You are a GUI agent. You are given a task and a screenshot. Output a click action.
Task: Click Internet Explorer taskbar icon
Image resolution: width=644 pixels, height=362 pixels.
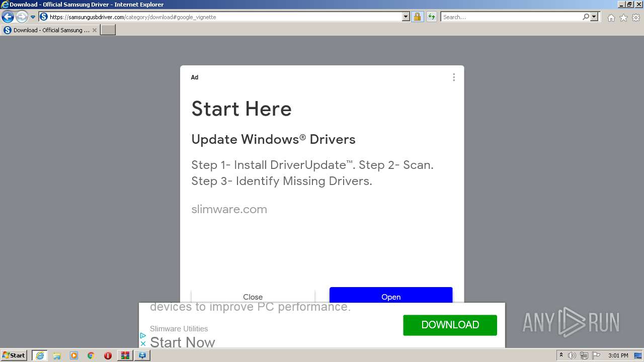pos(40,355)
